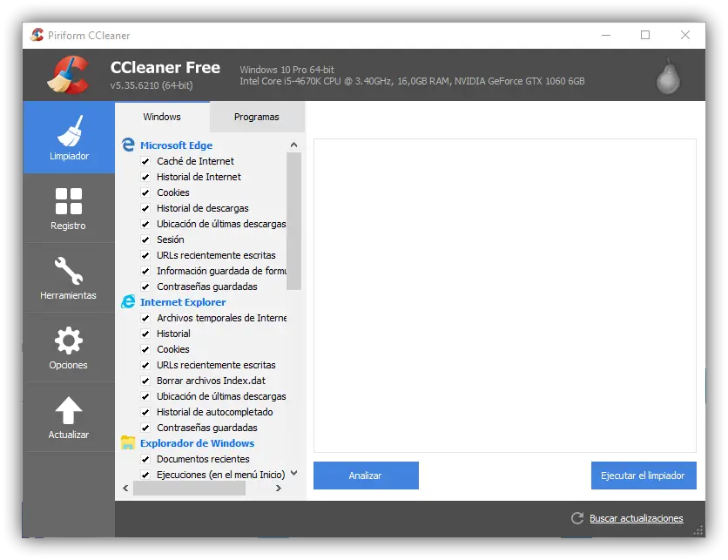Screen dimensions: 728x560
Task: Click the Explorador de Windows folder icon
Action: coord(128,442)
